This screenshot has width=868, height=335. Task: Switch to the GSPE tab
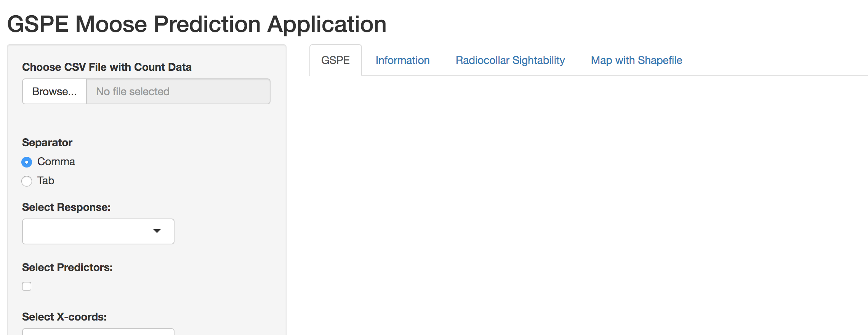click(335, 60)
